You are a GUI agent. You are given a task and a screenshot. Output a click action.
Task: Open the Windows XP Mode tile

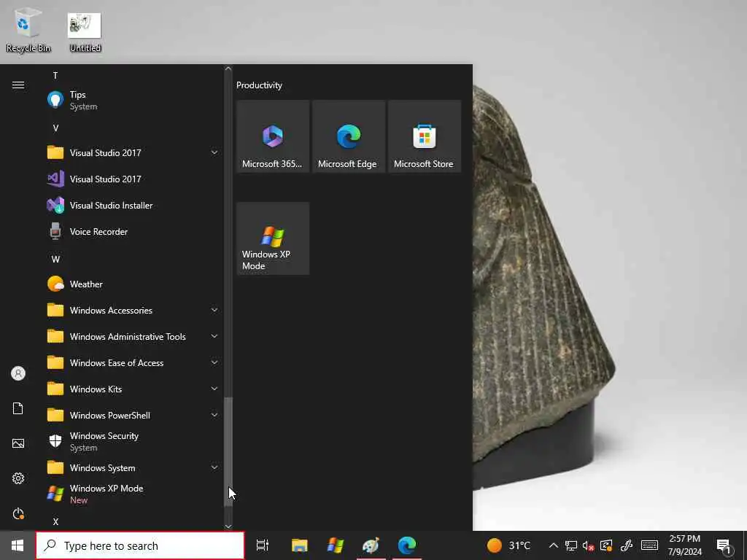[273, 238]
